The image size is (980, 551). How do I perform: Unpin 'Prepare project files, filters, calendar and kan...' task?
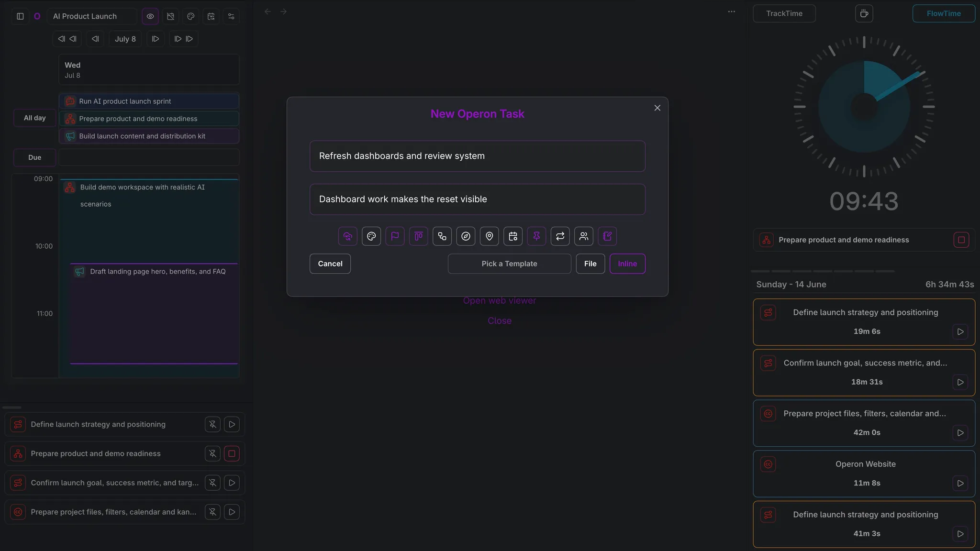tap(212, 512)
